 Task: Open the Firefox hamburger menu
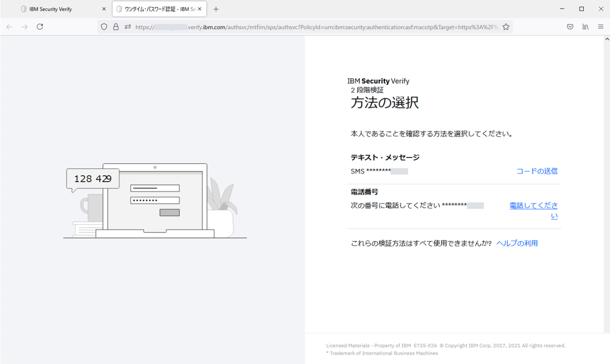pyautogui.click(x=600, y=27)
